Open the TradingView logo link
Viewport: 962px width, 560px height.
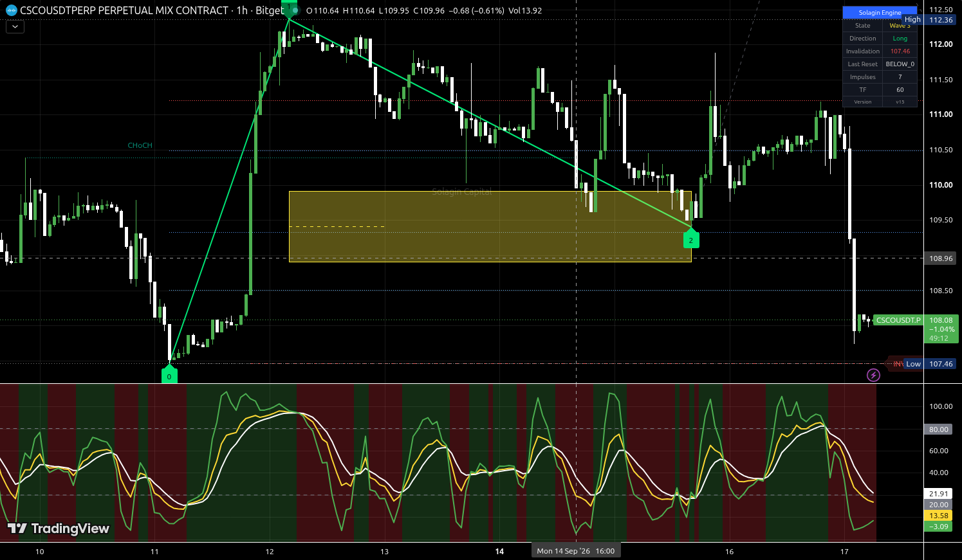click(x=59, y=528)
